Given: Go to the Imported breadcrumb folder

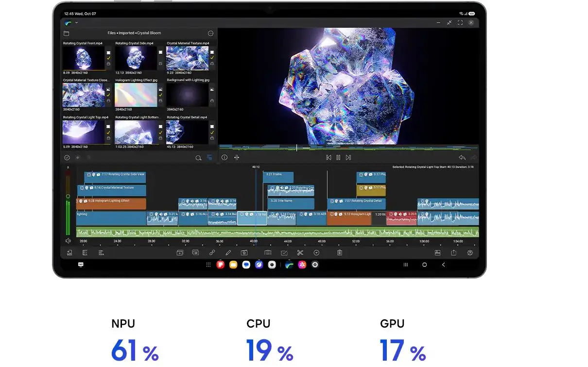Looking at the screenshot, I should tap(126, 33).
